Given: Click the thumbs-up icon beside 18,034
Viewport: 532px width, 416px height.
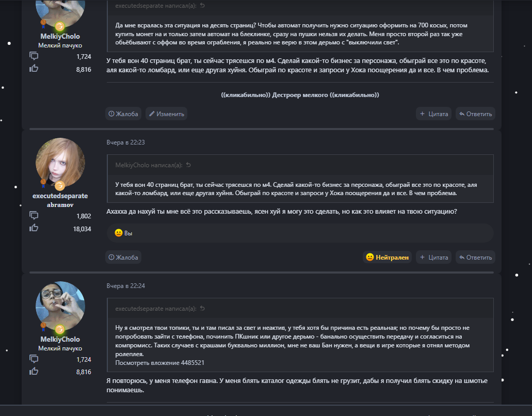Looking at the screenshot, I should pos(34,228).
